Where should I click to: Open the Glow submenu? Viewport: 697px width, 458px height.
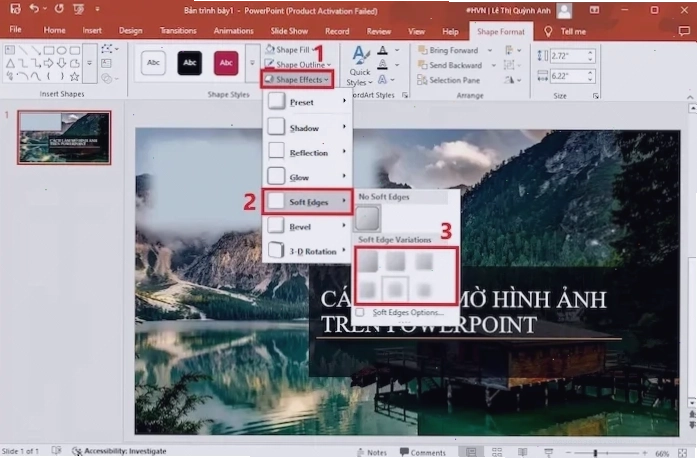point(307,177)
